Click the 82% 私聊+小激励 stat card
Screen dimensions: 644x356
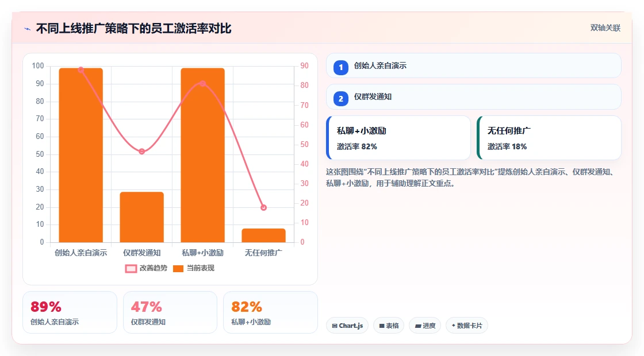click(x=270, y=312)
